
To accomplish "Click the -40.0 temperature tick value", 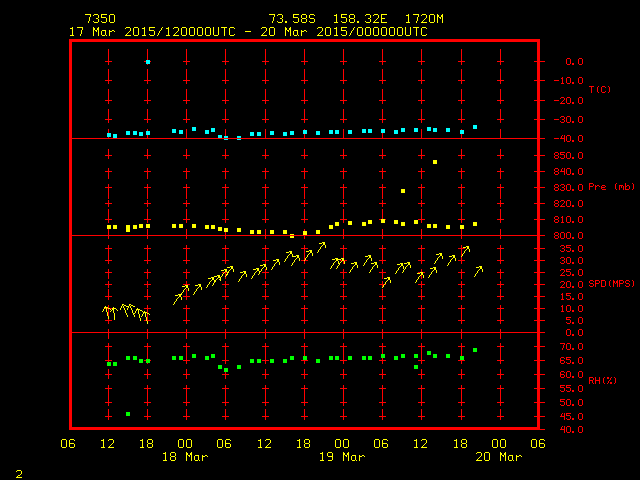I will [567, 139].
